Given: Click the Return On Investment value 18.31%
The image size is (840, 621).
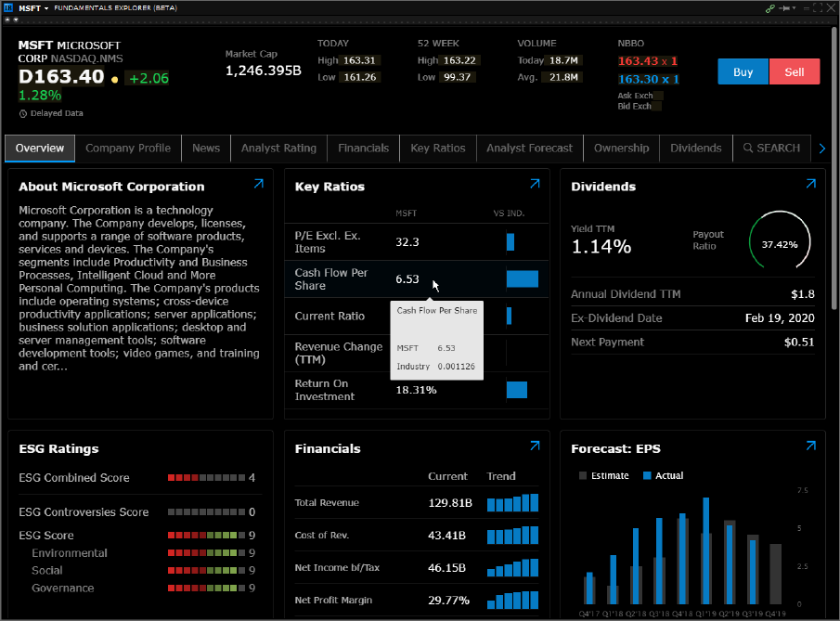Looking at the screenshot, I should [x=416, y=390].
